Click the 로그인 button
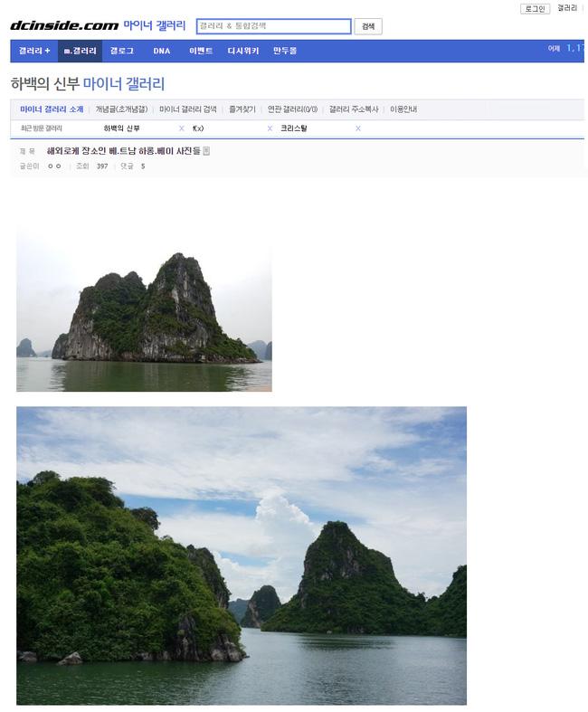This screenshot has width=588, height=712. 535,9
